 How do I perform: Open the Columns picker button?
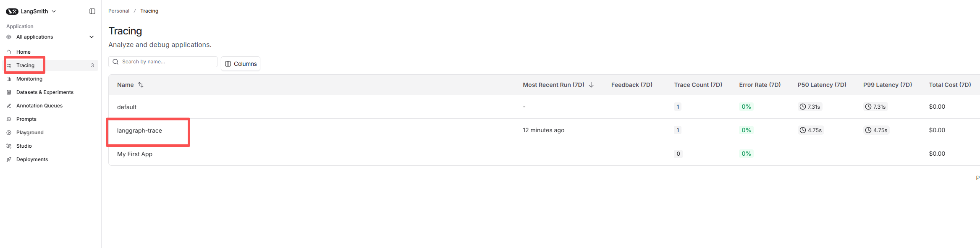click(x=241, y=64)
